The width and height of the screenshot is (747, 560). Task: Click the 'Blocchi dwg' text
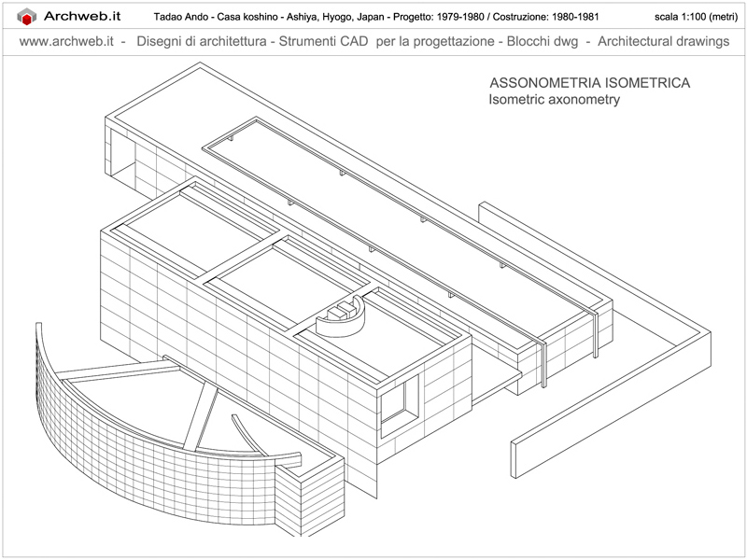coord(543,41)
